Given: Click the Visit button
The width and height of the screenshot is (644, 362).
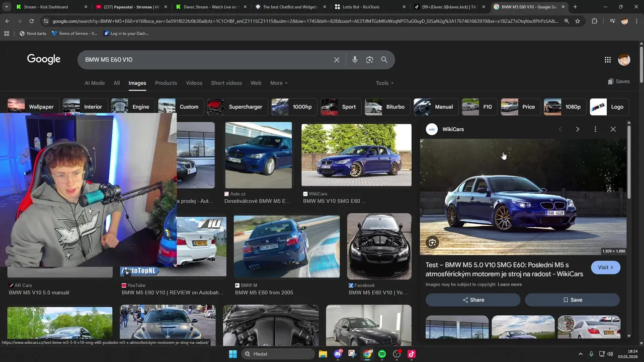Looking at the screenshot, I should pyautogui.click(x=606, y=267).
